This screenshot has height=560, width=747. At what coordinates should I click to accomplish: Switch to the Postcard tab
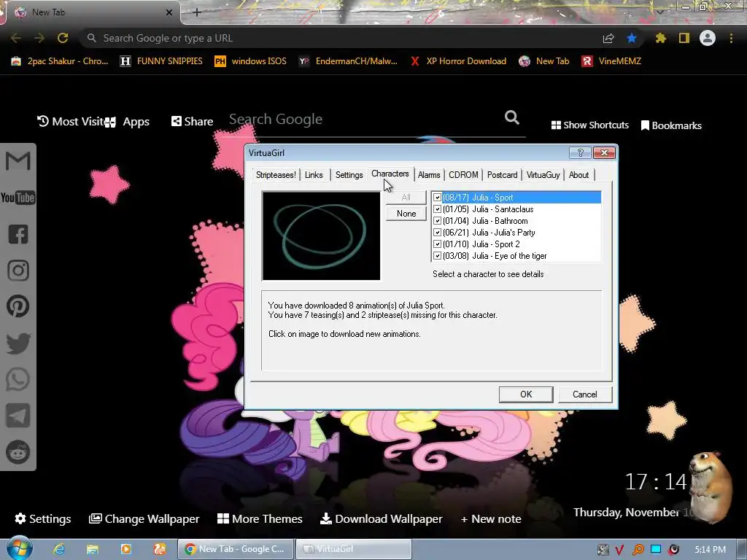tap(502, 175)
